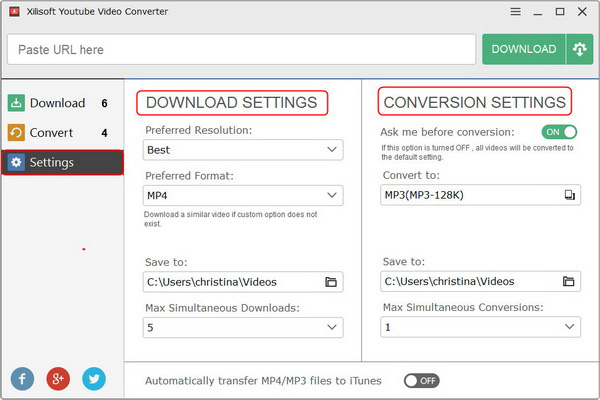Open Facebook share icon
Screen dimensions: 600x400
(22, 379)
